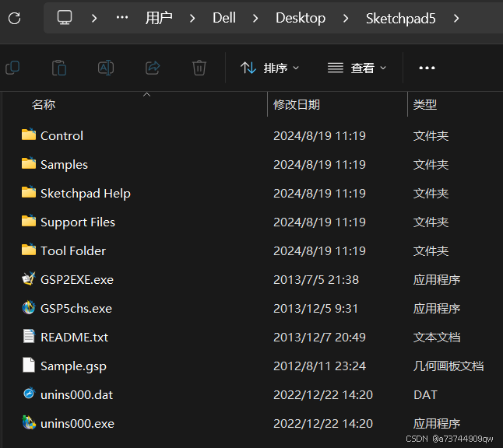
Task: Sort by the 修改日期 column header
Action: 297,105
